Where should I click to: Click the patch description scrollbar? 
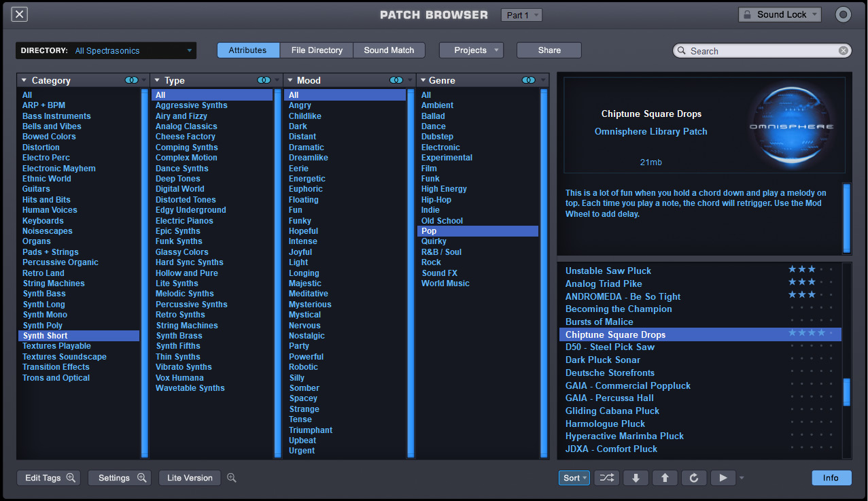847,218
